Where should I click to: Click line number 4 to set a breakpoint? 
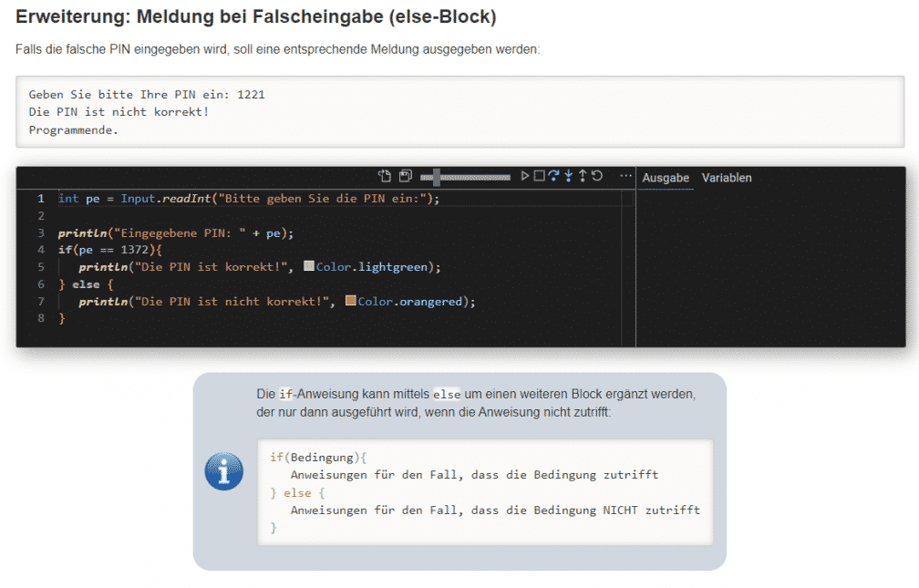[x=41, y=249]
